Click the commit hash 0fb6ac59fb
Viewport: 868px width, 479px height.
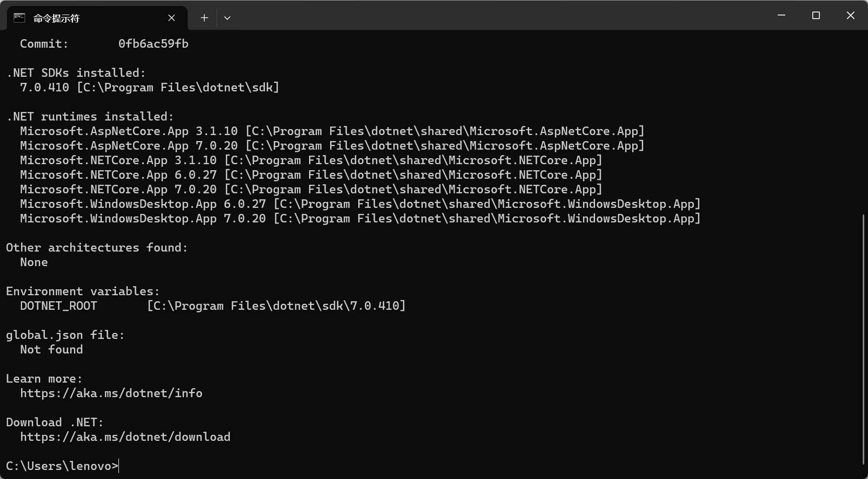pyautogui.click(x=154, y=44)
